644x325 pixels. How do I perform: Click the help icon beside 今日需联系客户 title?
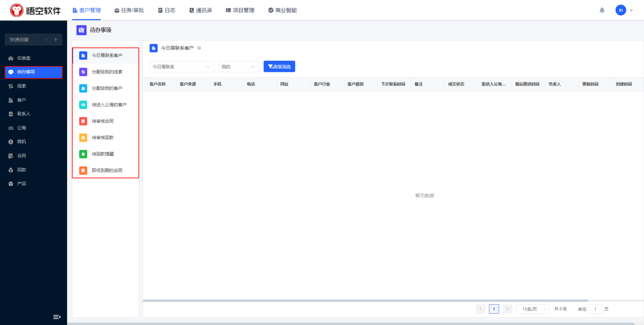tap(199, 48)
